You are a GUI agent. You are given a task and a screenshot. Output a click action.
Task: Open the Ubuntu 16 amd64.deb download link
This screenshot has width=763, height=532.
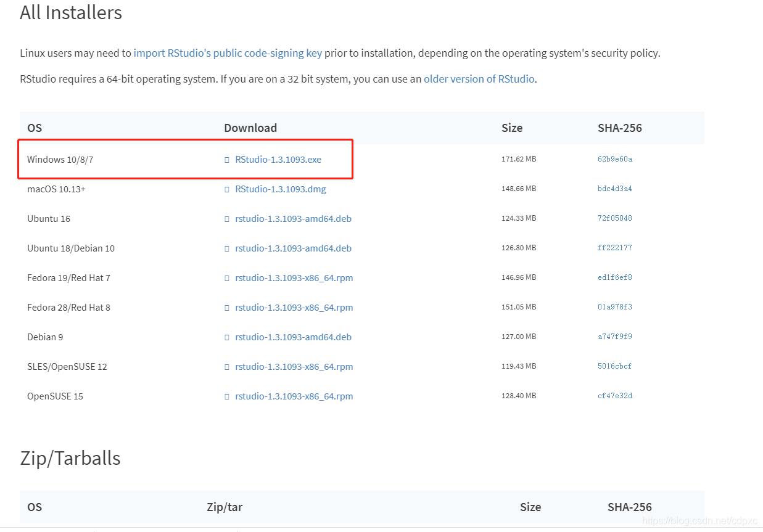coord(293,219)
